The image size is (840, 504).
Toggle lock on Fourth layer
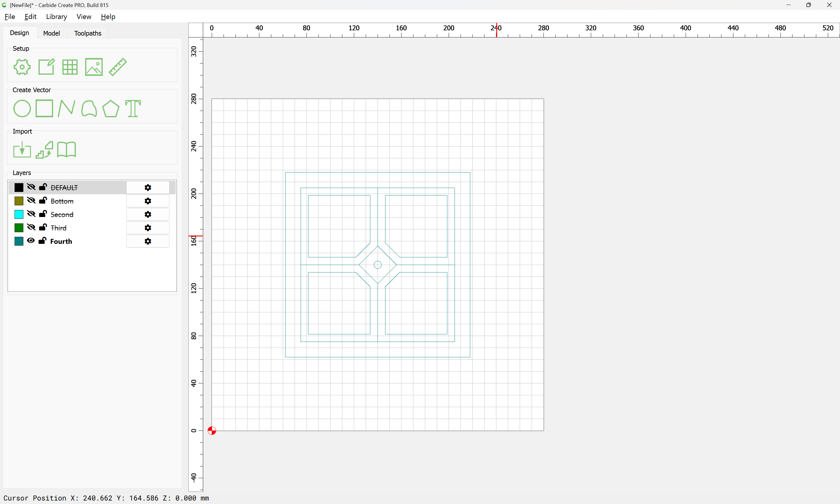43,240
